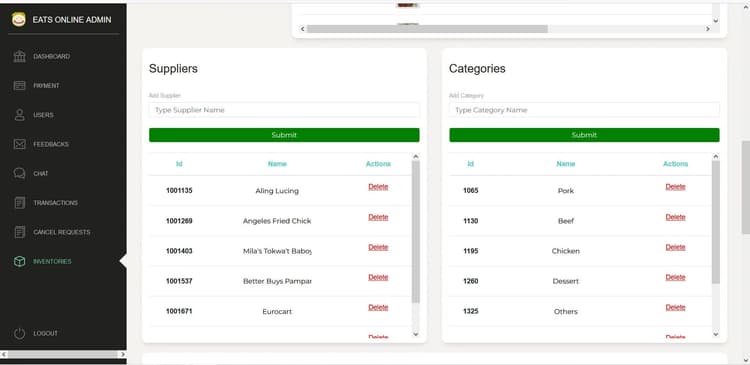Open the Transactions document icon

click(x=20, y=202)
